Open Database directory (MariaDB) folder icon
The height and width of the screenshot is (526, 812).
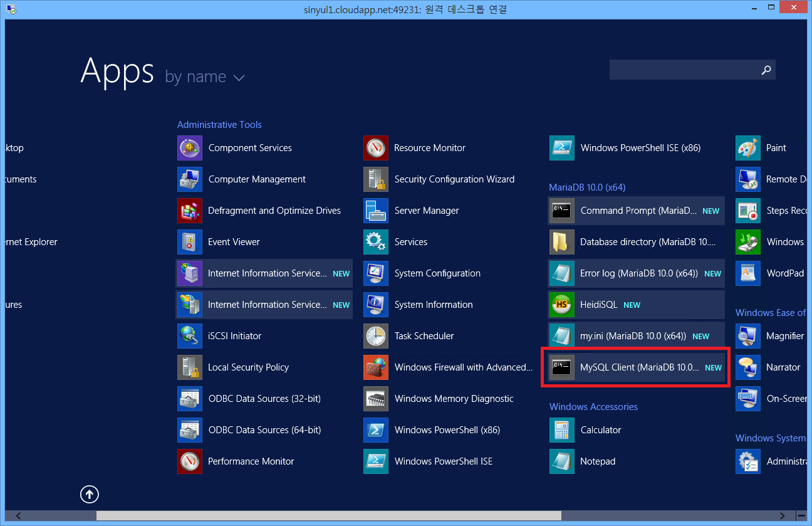[562, 242]
